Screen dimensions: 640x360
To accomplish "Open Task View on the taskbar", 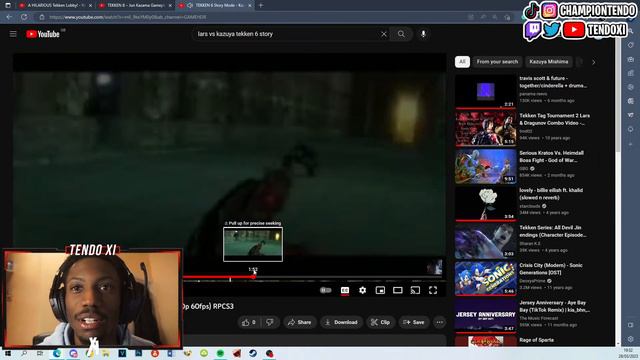I will (40, 353).
